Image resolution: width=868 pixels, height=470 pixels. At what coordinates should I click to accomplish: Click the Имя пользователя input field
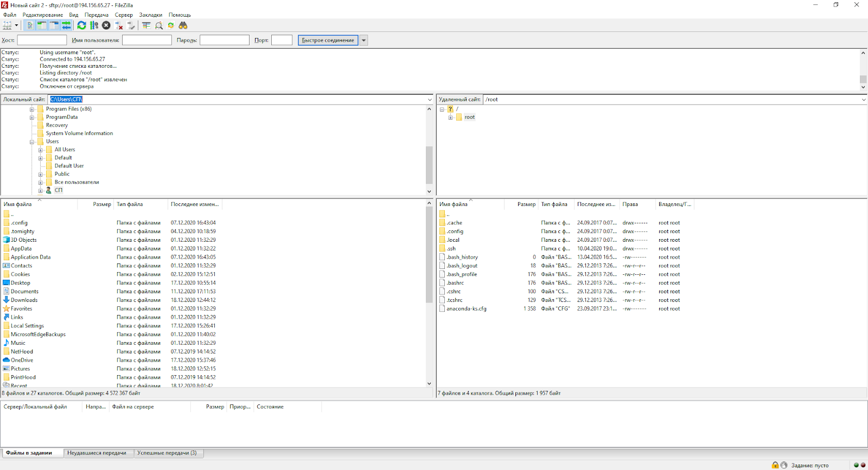coord(146,40)
